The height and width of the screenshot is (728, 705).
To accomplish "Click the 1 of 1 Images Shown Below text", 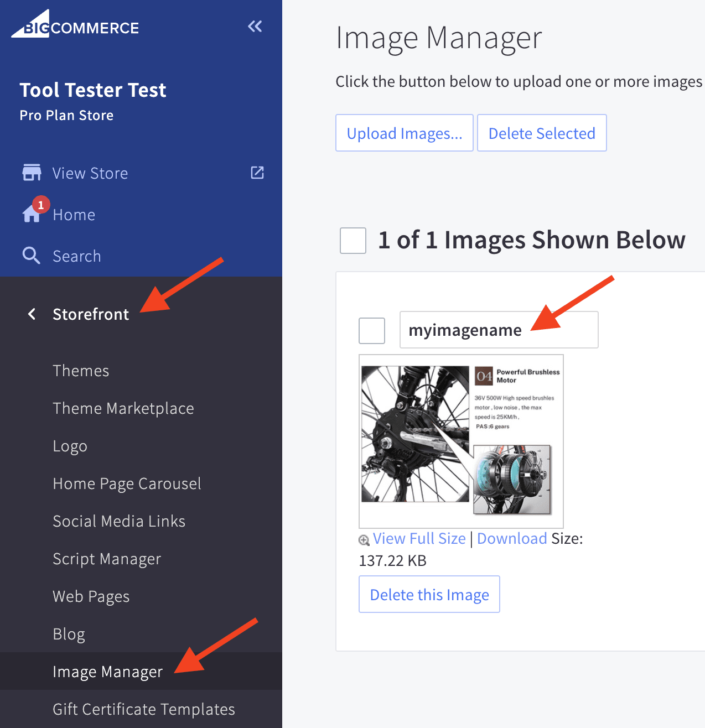I will tap(532, 240).
